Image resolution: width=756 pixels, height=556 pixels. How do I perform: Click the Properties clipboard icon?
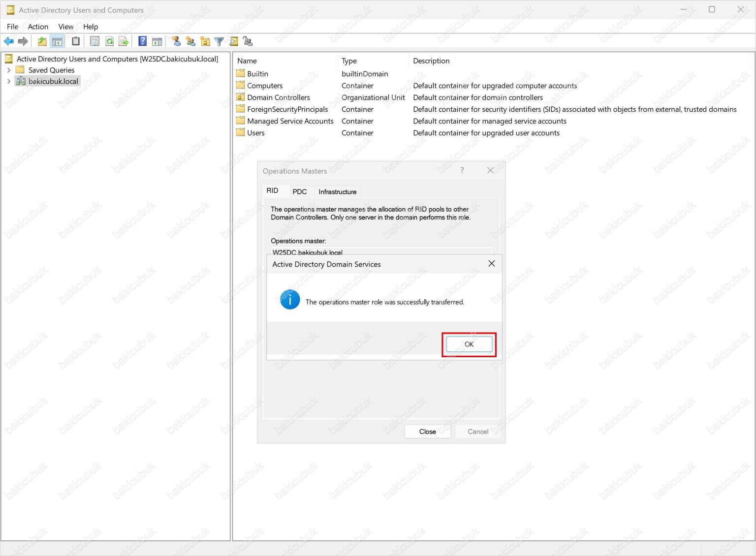pyautogui.click(x=75, y=41)
